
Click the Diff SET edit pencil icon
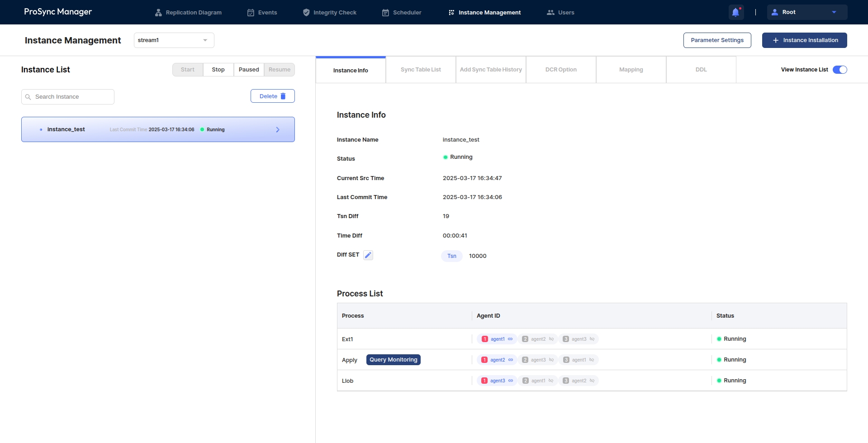(368, 255)
